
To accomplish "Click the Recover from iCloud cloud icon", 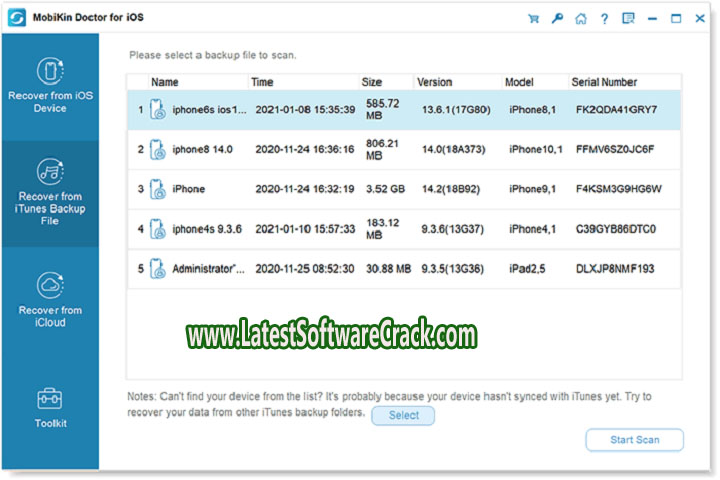I will 50,285.
